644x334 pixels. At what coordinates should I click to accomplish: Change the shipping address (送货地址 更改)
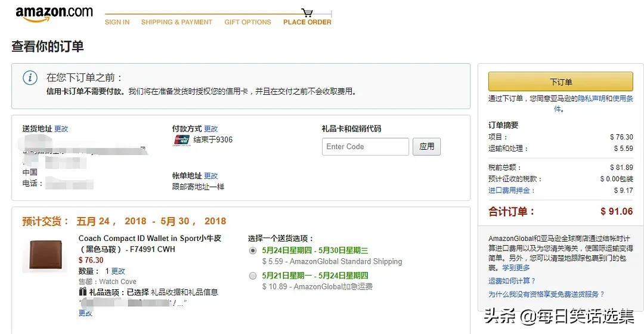pyautogui.click(x=61, y=129)
